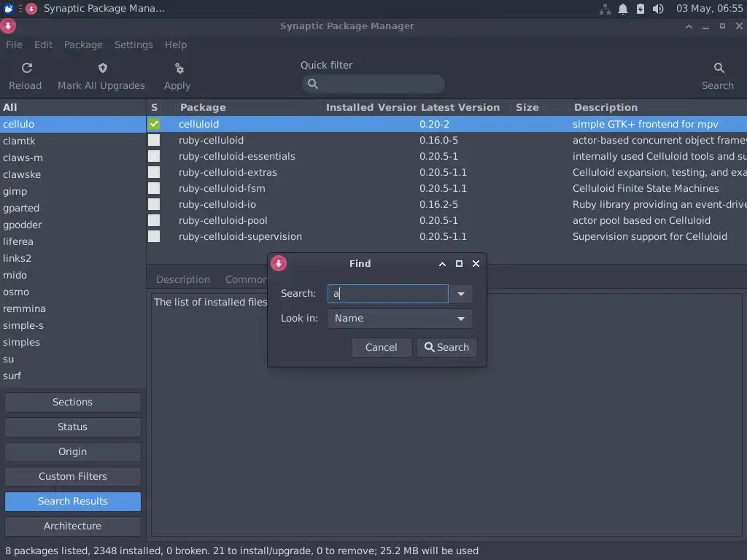The image size is (747, 560).
Task: Mark status checkbox for ruby-celluloid-essentials
Action: (x=154, y=156)
